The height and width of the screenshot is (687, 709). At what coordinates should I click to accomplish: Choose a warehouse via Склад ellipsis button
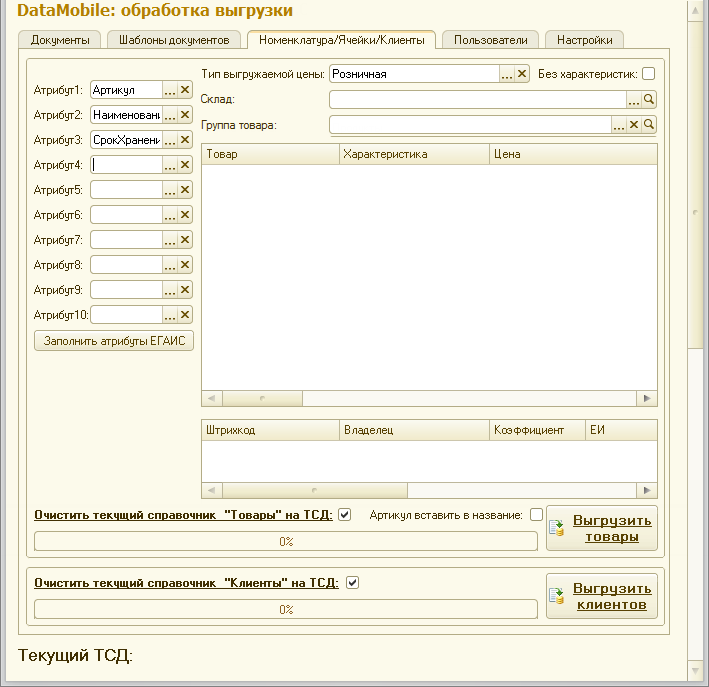634,99
